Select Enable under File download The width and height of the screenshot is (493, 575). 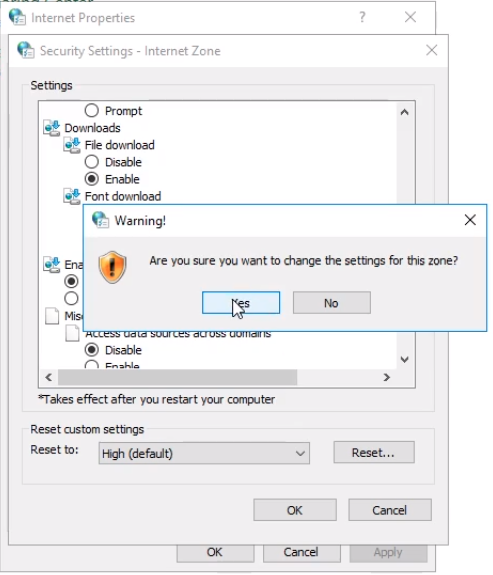[x=92, y=179]
